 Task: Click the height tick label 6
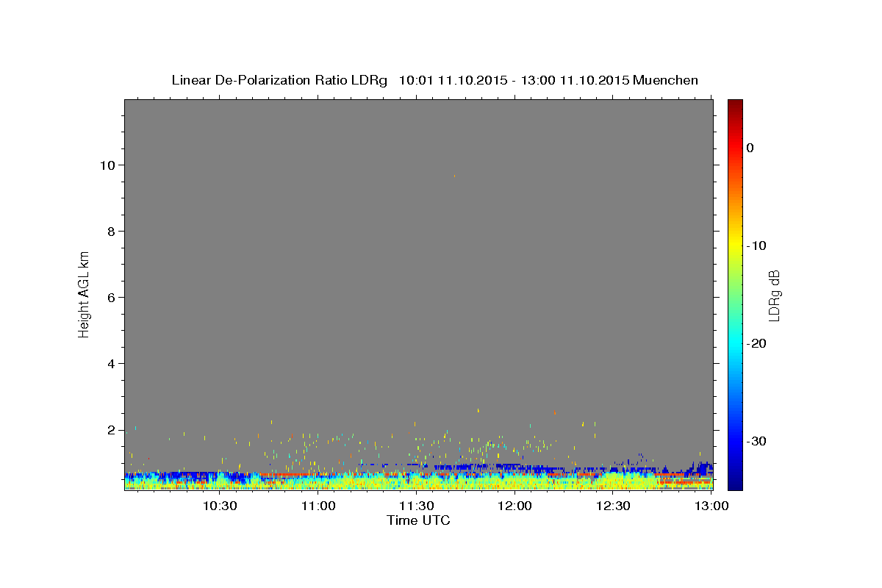[x=111, y=297]
